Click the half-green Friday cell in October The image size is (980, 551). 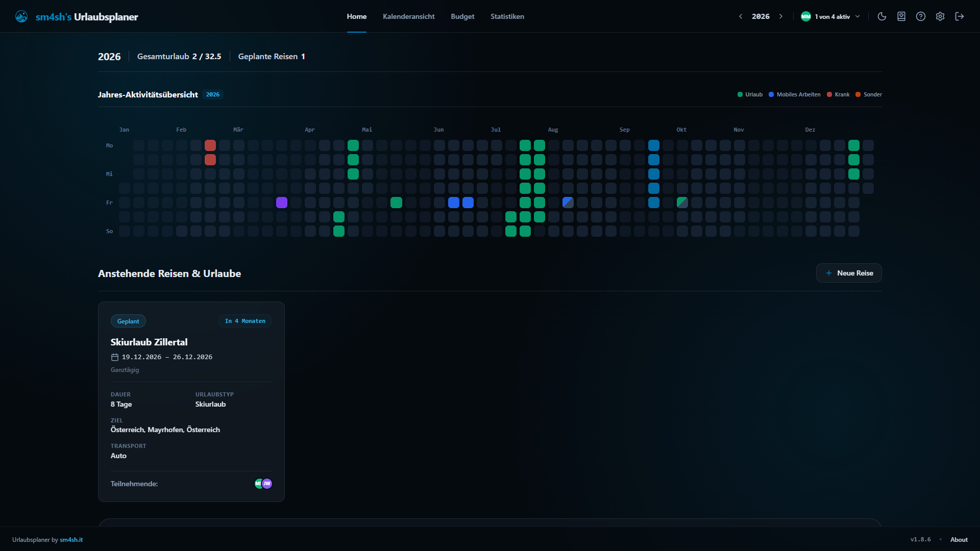click(682, 203)
